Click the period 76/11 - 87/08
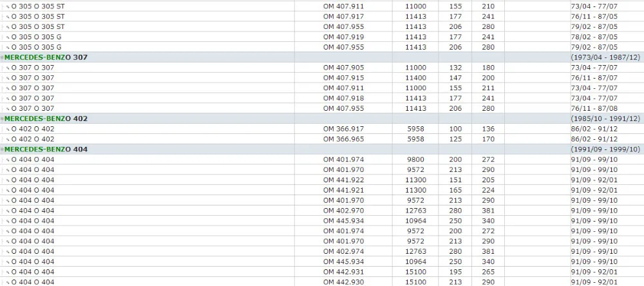Viewport: 644px width, 286px height. click(x=594, y=108)
